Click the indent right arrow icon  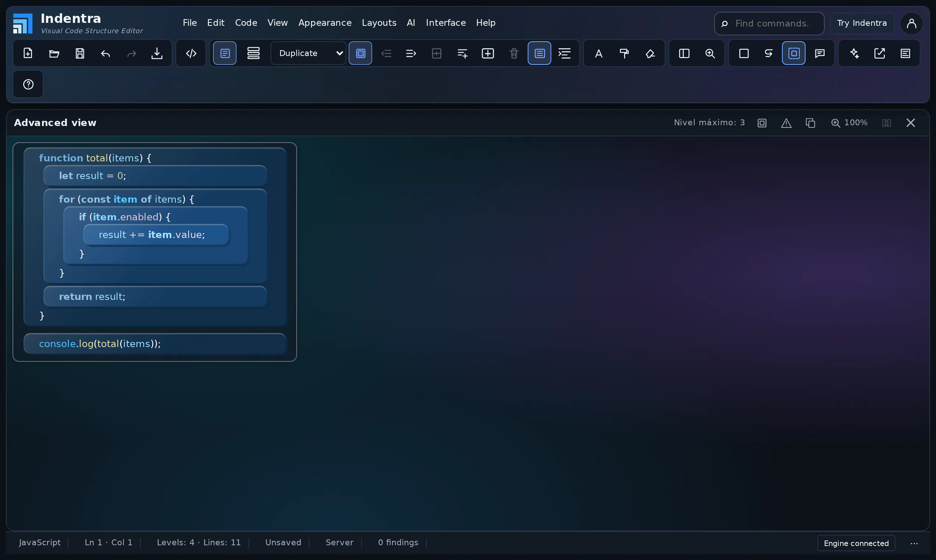[411, 53]
